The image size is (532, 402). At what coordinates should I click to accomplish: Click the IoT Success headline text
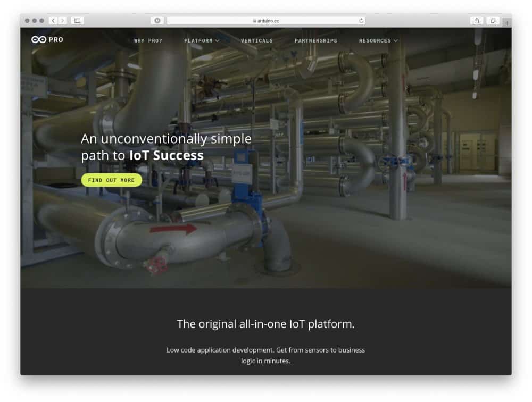point(166,155)
